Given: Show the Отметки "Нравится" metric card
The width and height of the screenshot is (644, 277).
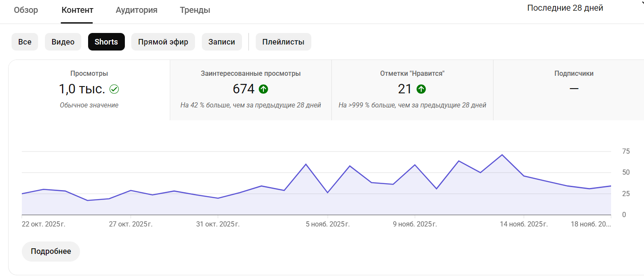Looking at the screenshot, I should click(412, 90).
